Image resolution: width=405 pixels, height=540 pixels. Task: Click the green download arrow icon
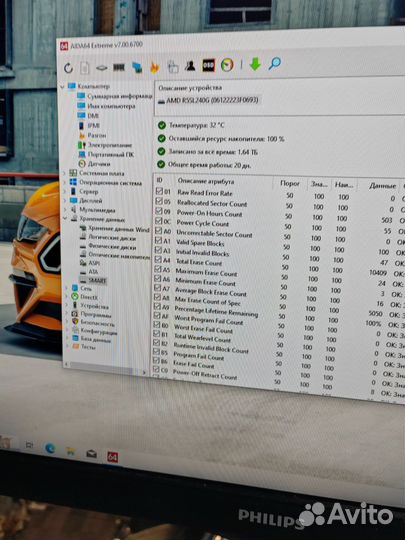pyautogui.click(x=255, y=64)
